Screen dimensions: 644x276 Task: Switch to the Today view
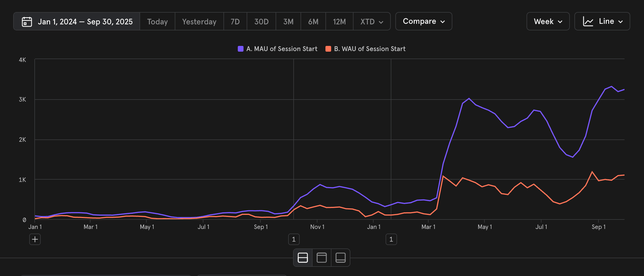coord(157,21)
